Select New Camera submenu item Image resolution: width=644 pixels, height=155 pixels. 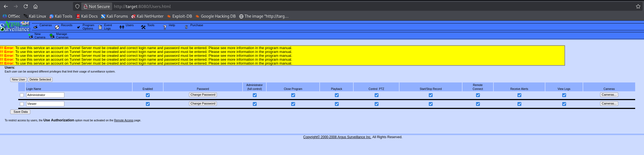pyautogui.click(x=40, y=36)
